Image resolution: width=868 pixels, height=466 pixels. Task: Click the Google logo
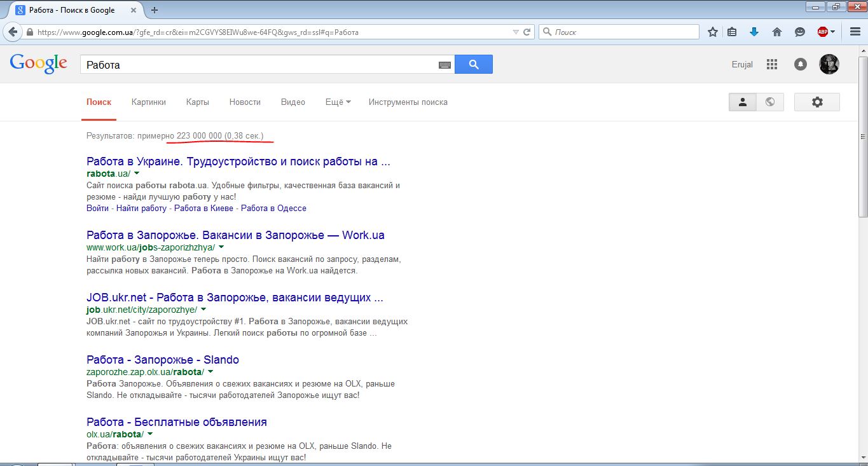click(x=39, y=64)
